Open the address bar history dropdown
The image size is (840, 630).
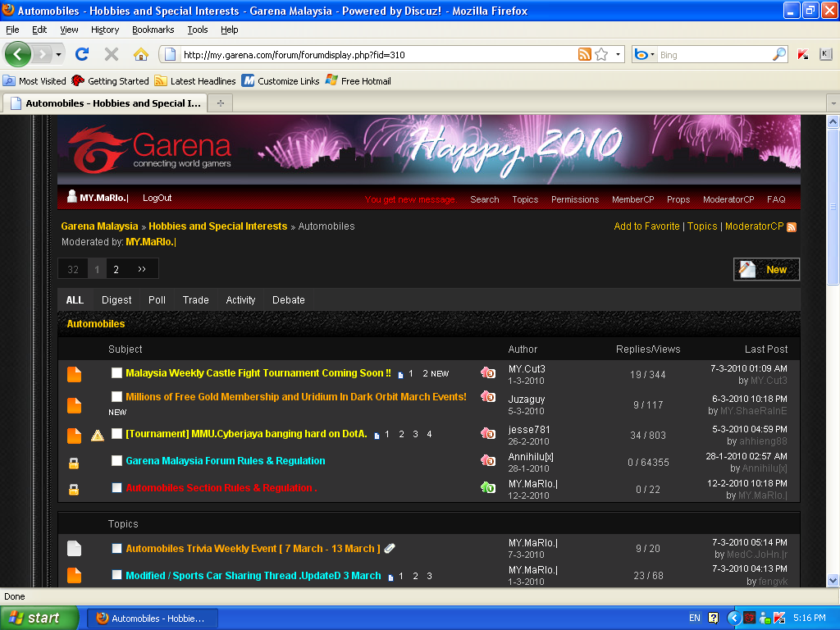(618, 54)
